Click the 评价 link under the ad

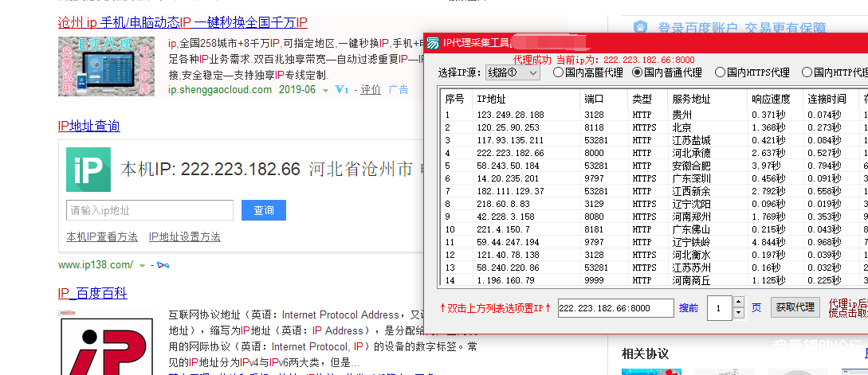tap(371, 90)
